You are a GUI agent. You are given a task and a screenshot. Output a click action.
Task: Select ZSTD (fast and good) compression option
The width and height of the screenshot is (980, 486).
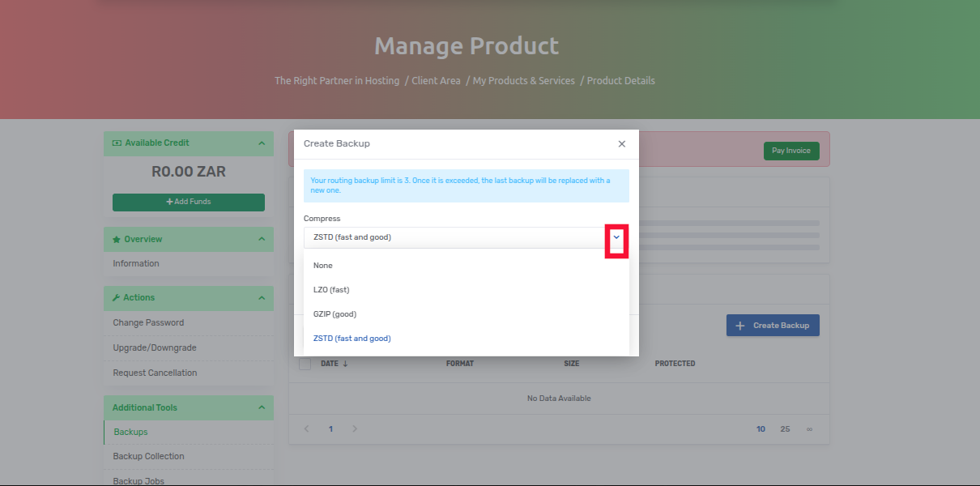point(352,338)
